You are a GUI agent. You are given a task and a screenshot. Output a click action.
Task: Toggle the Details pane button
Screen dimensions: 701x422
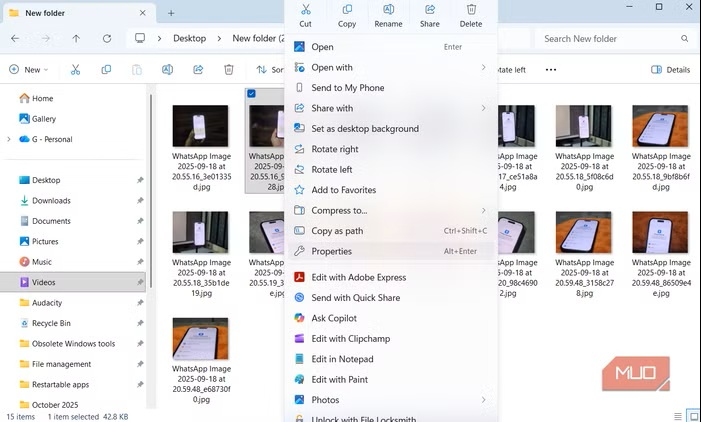(x=671, y=70)
